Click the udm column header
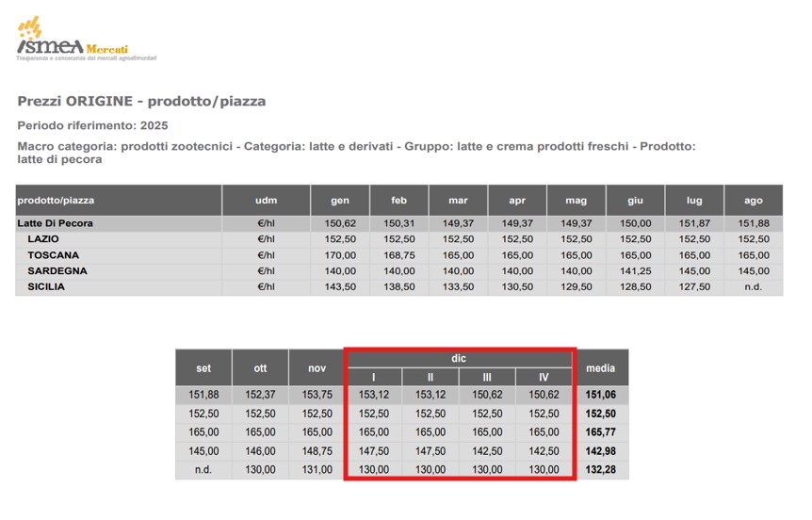Viewport: 812px width, 520px height. [x=267, y=201]
